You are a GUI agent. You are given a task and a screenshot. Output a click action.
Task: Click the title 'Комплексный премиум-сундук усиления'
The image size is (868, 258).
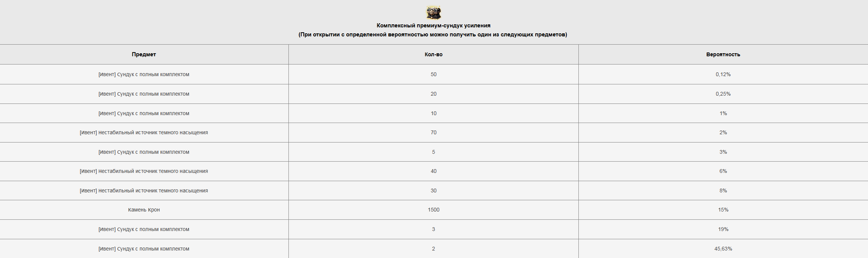[433, 25]
